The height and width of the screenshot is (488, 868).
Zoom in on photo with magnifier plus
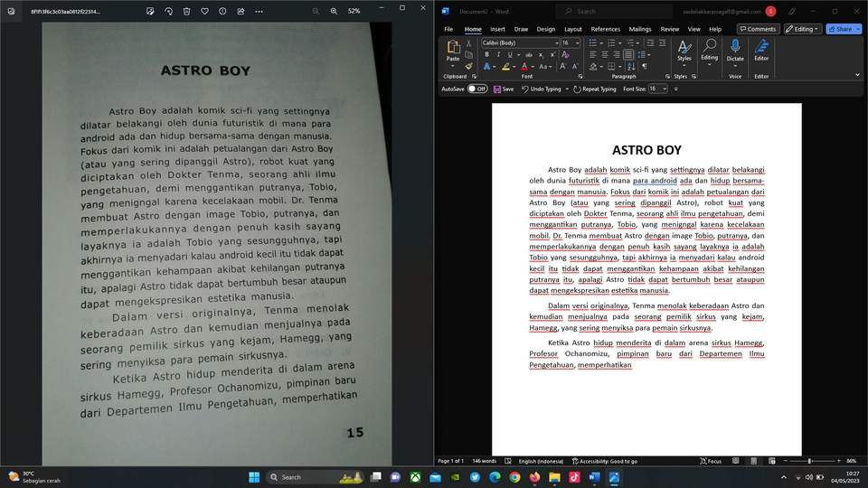334,11
